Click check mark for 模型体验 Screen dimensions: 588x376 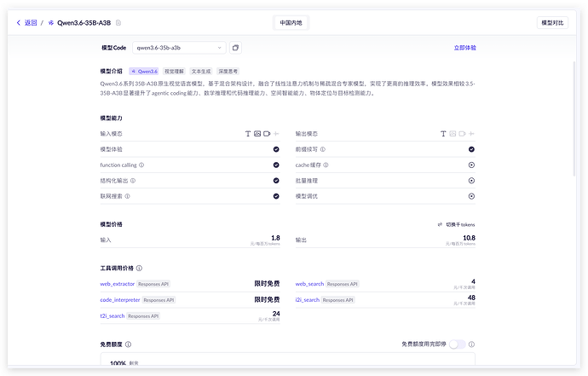click(276, 149)
